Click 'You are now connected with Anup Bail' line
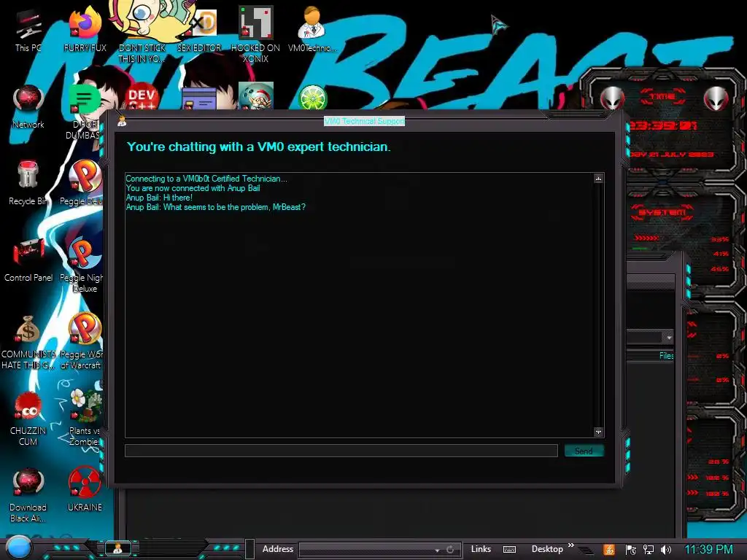Image resolution: width=747 pixels, height=560 pixels. click(193, 188)
